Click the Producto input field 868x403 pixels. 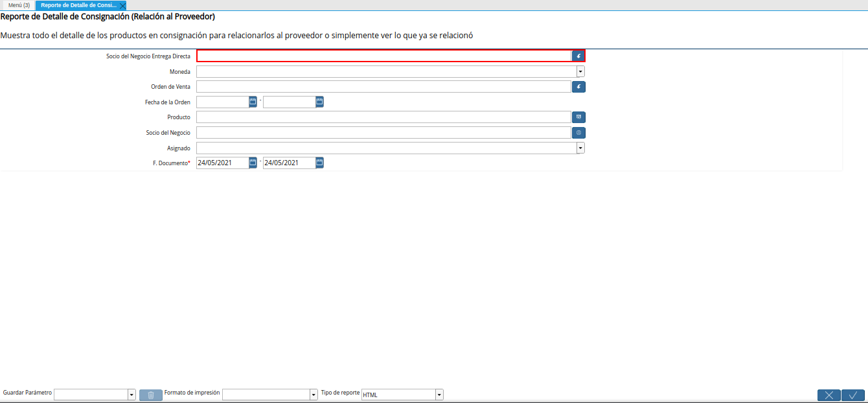[x=383, y=117]
